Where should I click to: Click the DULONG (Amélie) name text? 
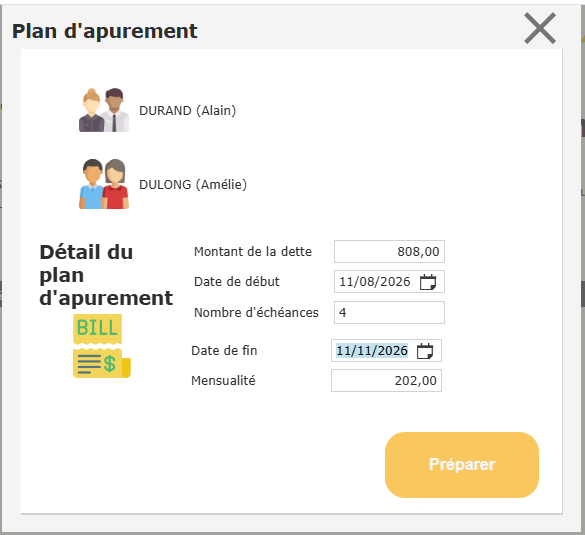coord(193,184)
